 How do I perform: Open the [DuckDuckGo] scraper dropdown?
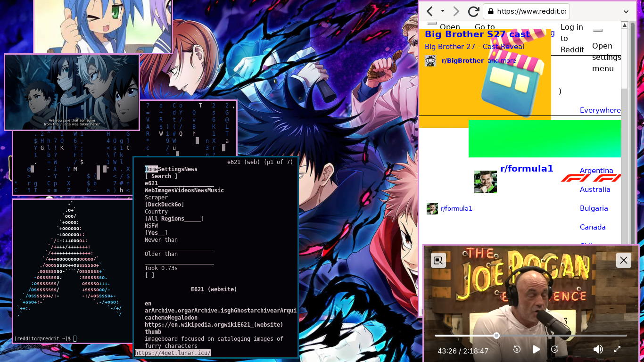tap(165, 205)
